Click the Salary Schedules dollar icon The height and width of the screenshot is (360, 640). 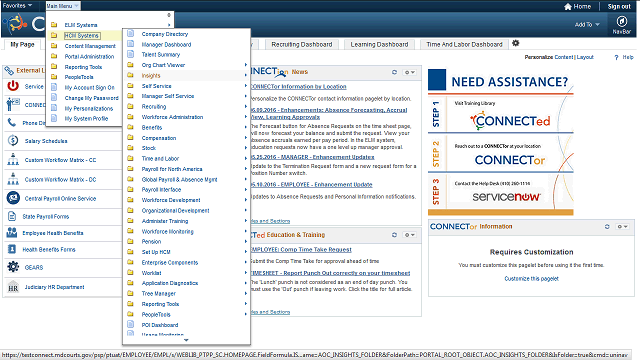click(13, 140)
